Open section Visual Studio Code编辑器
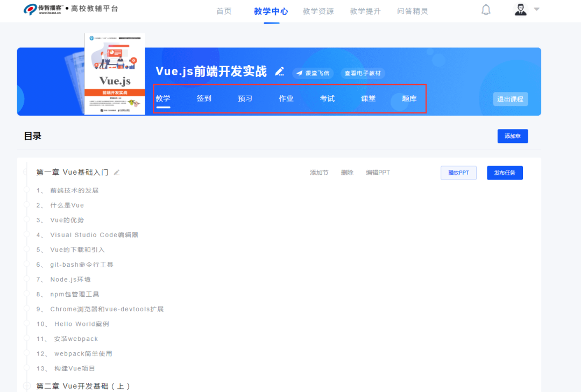 (87, 235)
